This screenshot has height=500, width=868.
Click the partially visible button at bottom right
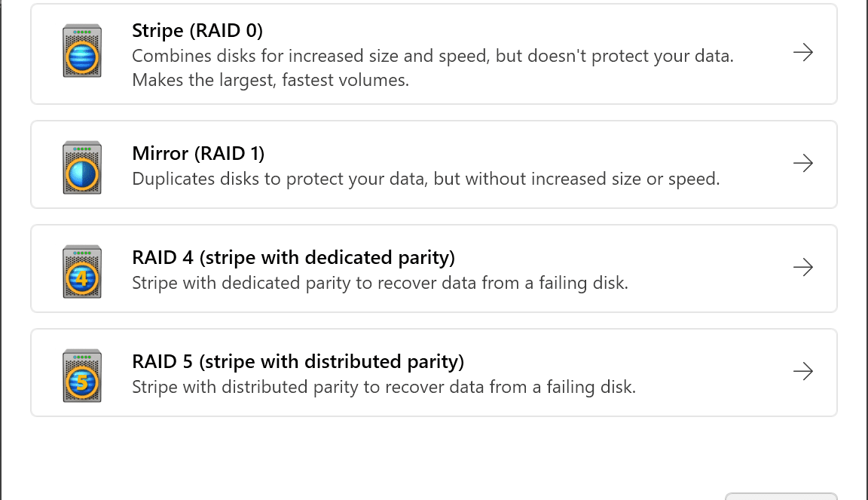point(781,496)
